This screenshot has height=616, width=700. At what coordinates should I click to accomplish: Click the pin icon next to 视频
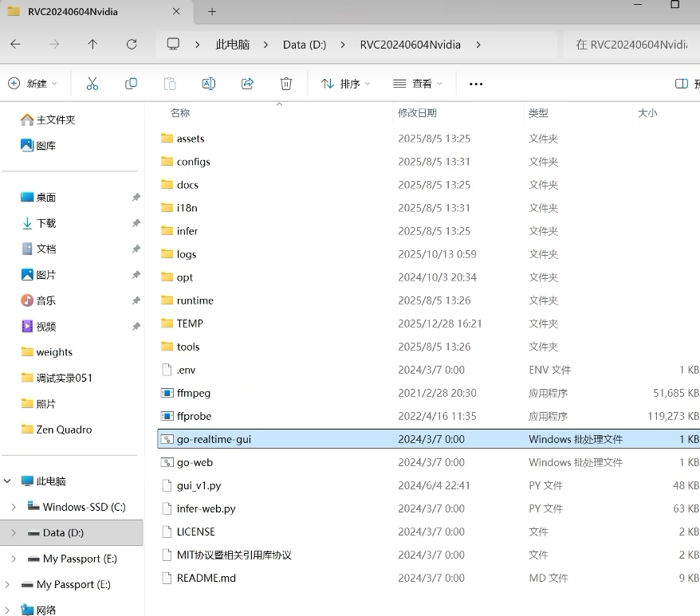136,326
